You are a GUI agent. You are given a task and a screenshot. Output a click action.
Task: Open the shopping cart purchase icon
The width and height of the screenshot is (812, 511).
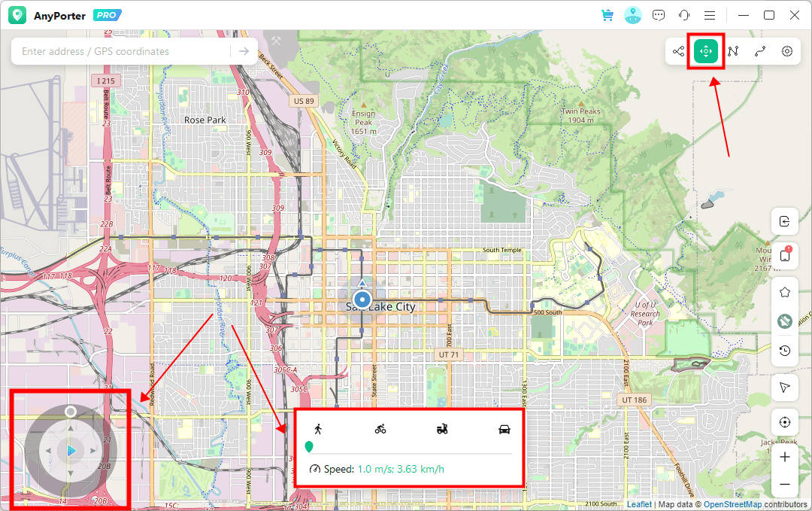coord(607,15)
